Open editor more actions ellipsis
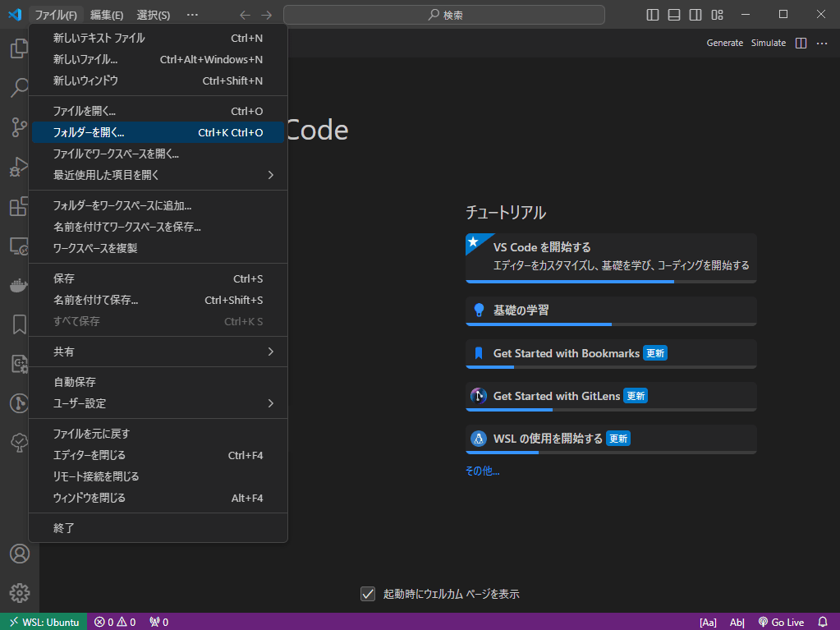The height and width of the screenshot is (630, 840). pyautogui.click(x=822, y=43)
